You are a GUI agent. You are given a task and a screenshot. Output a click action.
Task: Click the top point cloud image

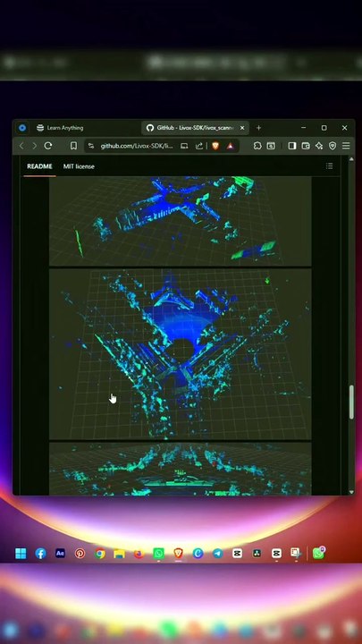181,221
